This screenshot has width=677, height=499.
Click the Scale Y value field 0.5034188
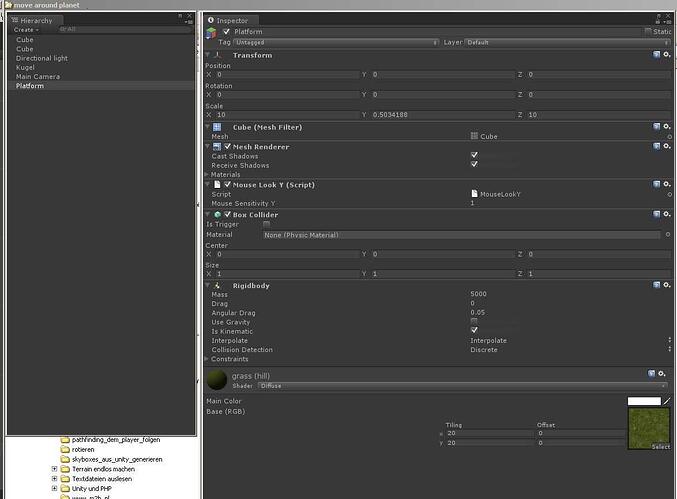[x=442, y=114]
